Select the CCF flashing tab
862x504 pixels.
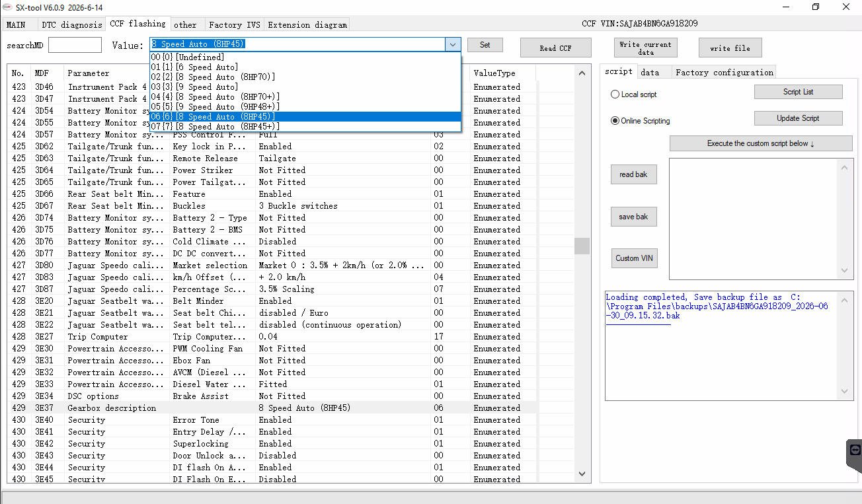(137, 24)
